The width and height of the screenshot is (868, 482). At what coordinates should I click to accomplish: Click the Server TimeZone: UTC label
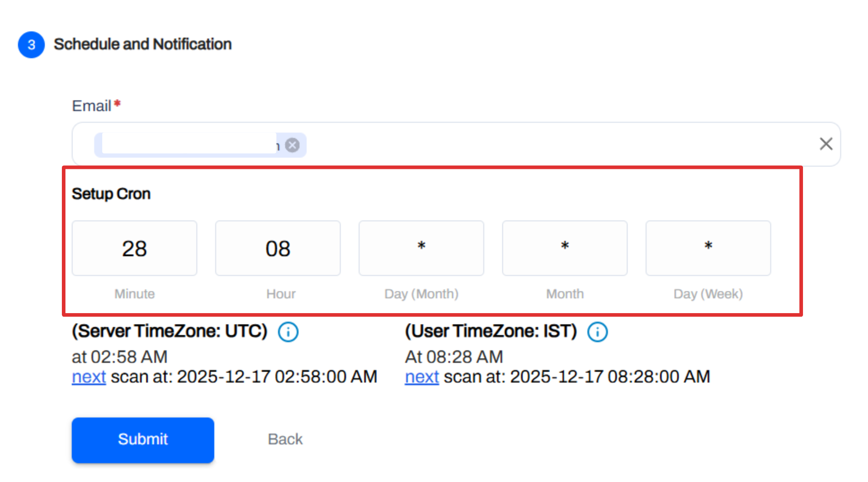click(169, 331)
